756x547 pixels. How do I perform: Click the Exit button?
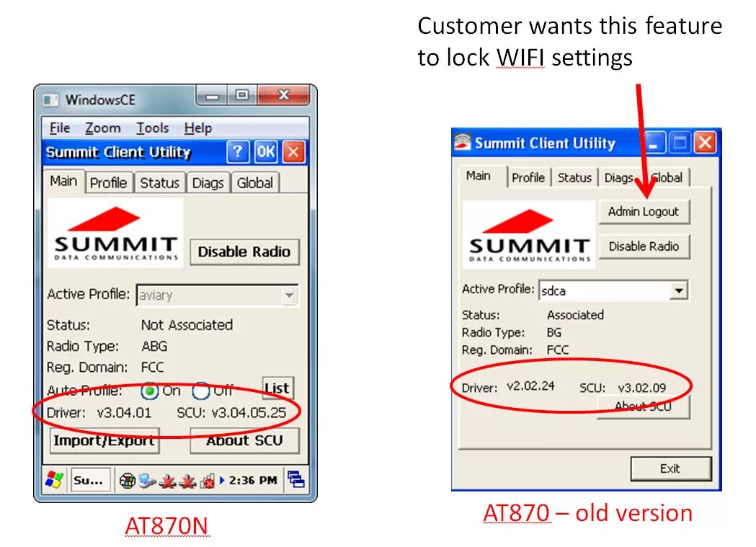click(x=670, y=468)
